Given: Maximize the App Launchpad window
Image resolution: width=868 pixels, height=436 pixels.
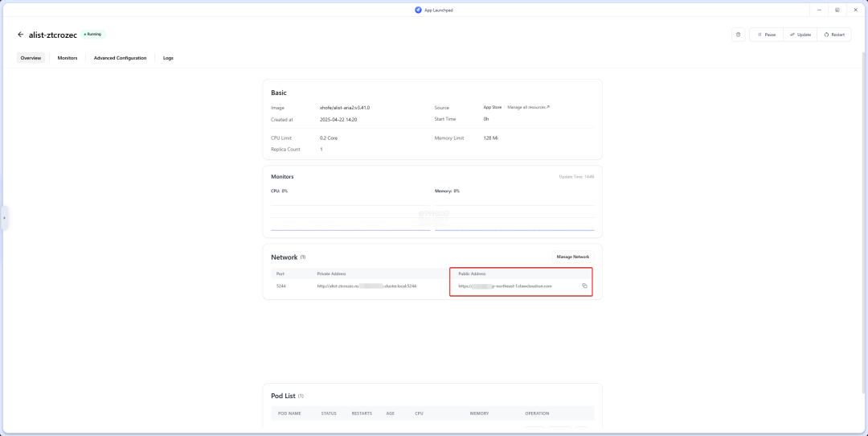Looking at the screenshot, I should tap(837, 10).
